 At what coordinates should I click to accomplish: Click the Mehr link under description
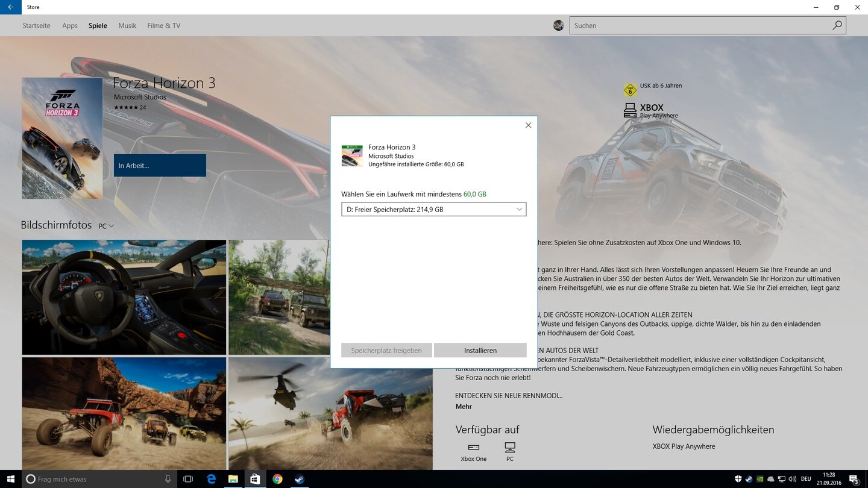(464, 407)
